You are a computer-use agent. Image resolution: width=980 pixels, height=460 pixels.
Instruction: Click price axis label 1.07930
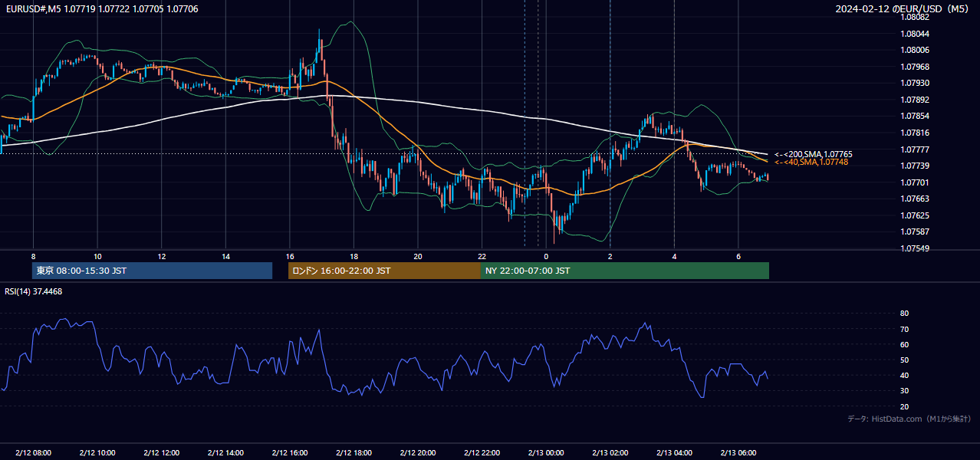915,83
